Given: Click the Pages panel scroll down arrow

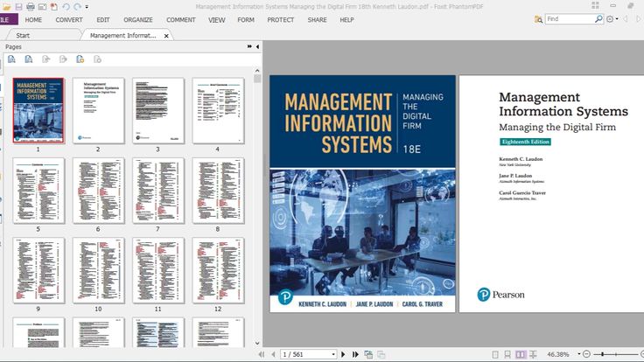Looking at the screenshot, I should 257,344.
